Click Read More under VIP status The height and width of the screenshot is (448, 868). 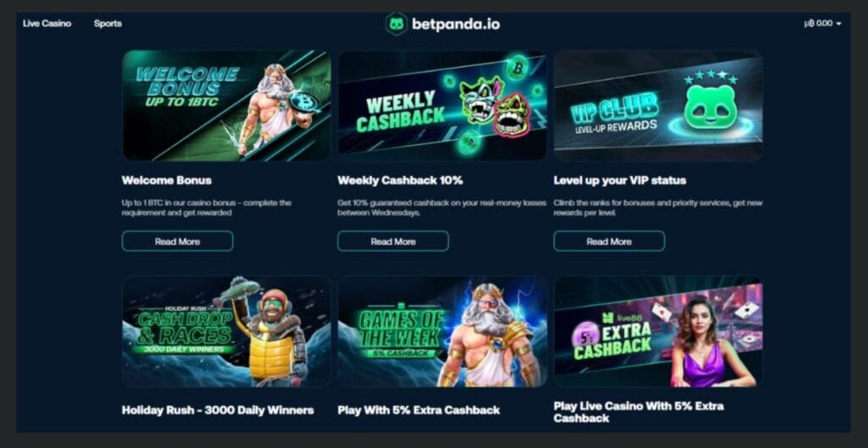609,241
